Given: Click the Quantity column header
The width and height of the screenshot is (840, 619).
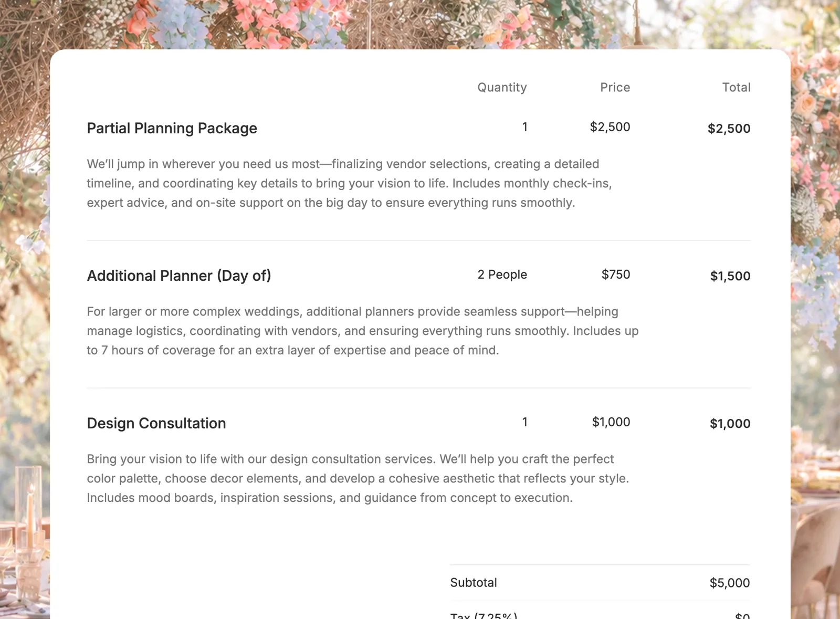Looking at the screenshot, I should pos(502,88).
